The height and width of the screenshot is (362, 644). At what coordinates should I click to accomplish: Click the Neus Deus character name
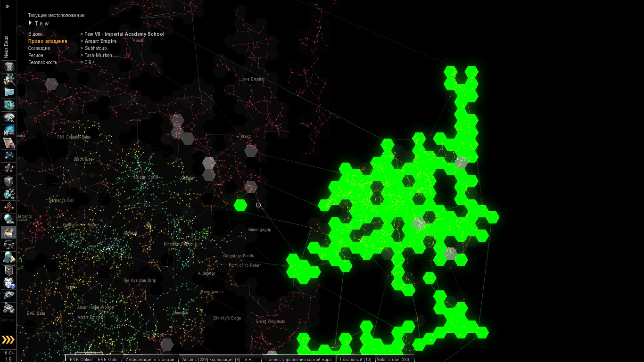7,47
